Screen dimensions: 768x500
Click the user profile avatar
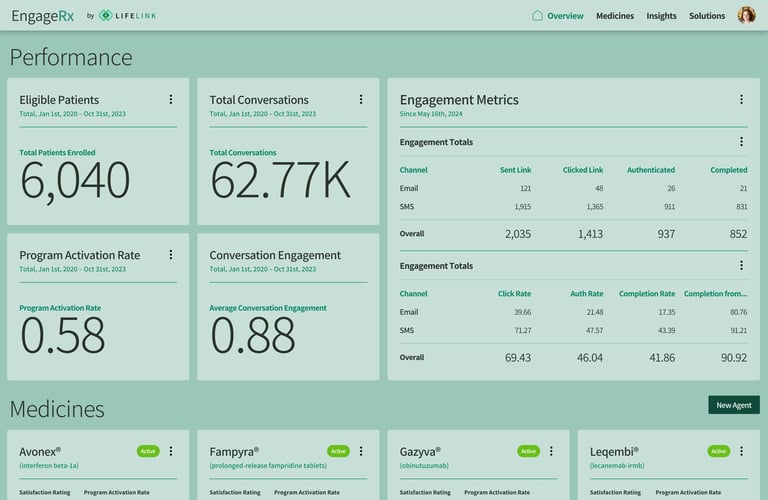(x=746, y=15)
